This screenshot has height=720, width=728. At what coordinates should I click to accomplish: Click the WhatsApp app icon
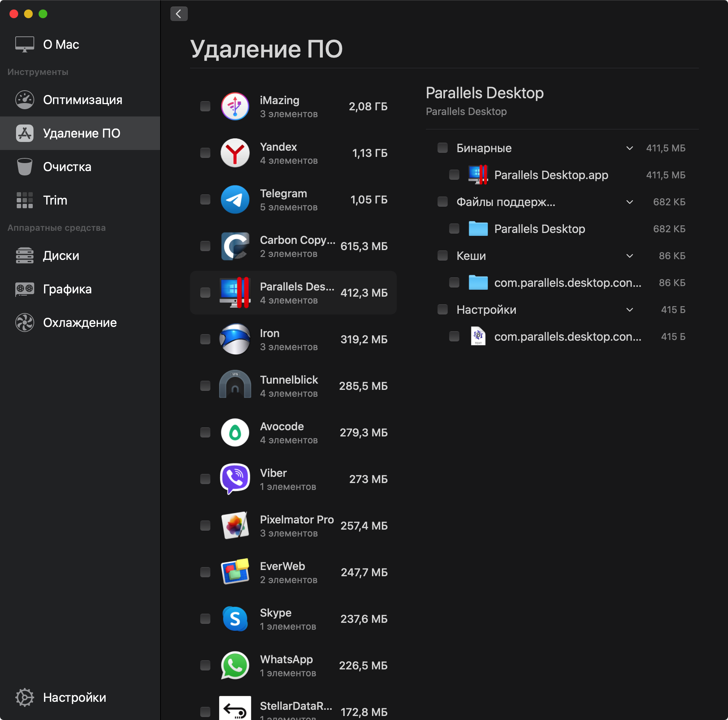pos(235,665)
